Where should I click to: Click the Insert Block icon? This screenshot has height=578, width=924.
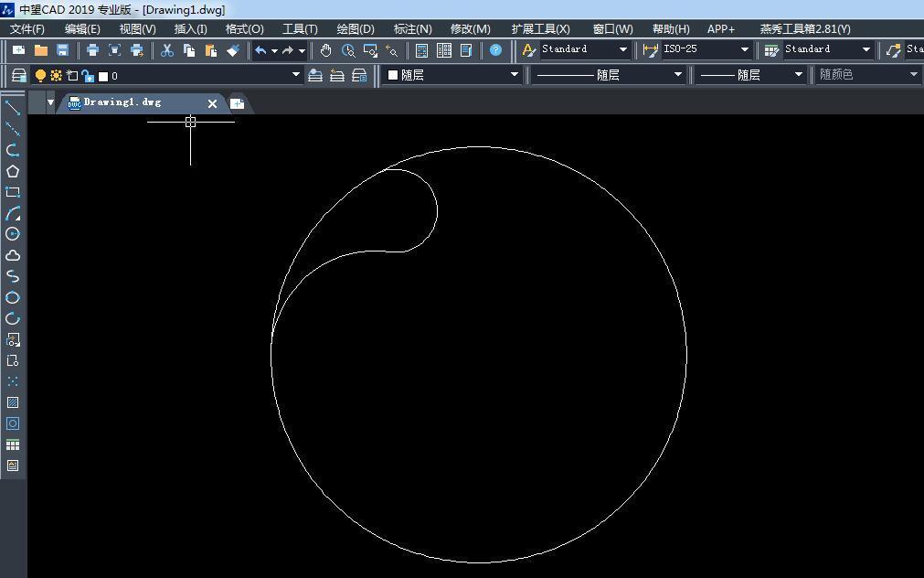click(13, 339)
